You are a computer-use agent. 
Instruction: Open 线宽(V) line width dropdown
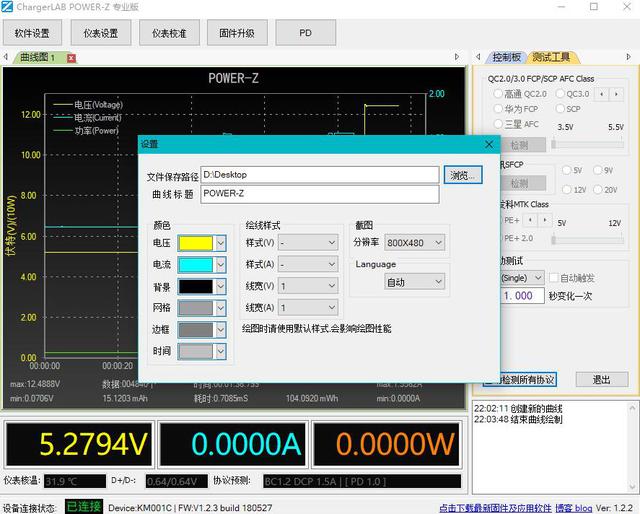pyautogui.click(x=308, y=286)
